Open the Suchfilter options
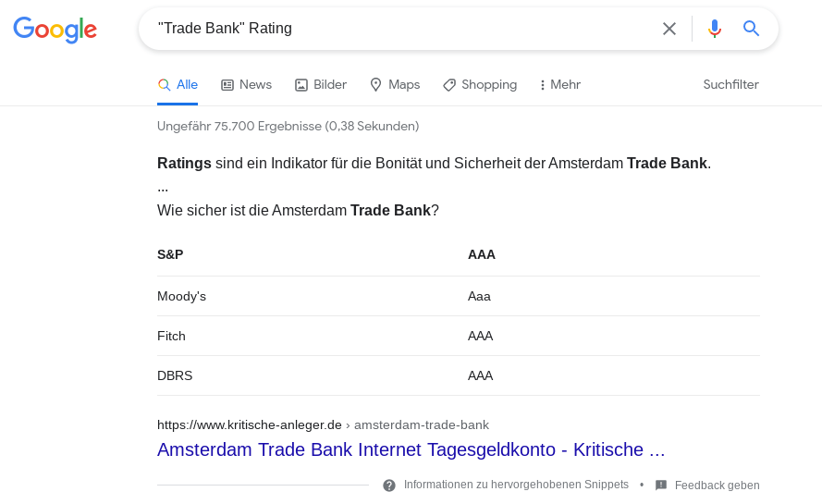The width and height of the screenshot is (822, 504). coord(730,85)
